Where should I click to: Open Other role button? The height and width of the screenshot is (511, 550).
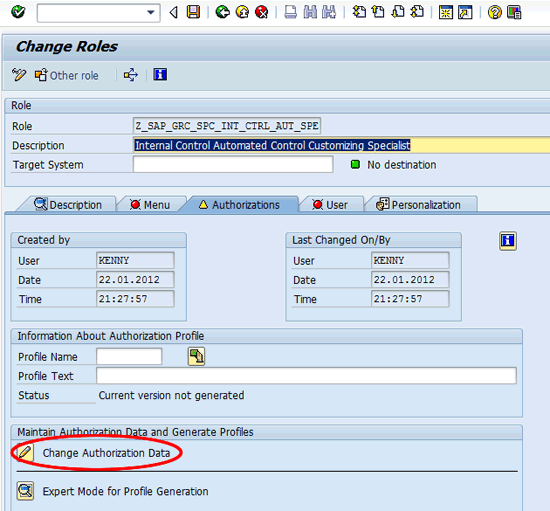pos(67,75)
